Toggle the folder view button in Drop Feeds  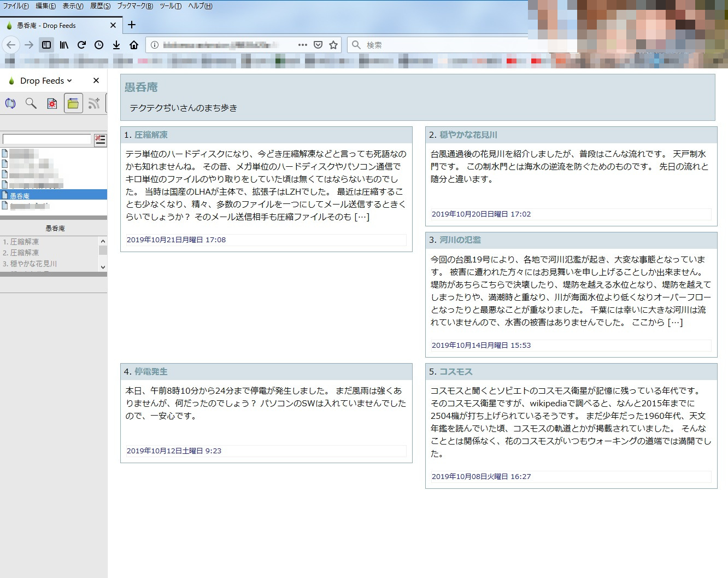[x=73, y=103]
